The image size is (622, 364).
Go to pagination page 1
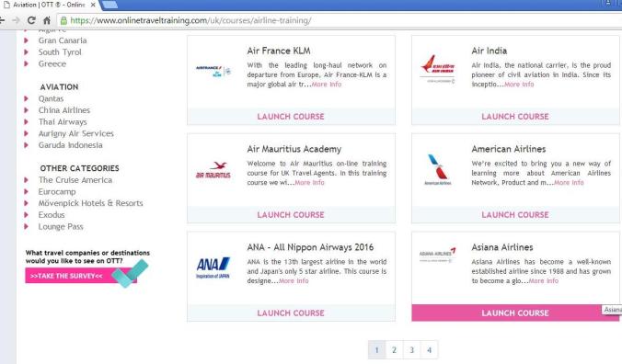click(x=377, y=349)
